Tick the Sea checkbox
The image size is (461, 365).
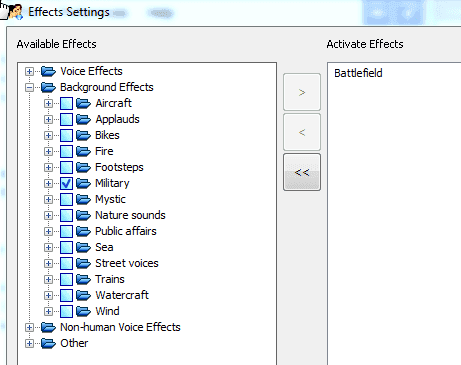[x=66, y=247]
